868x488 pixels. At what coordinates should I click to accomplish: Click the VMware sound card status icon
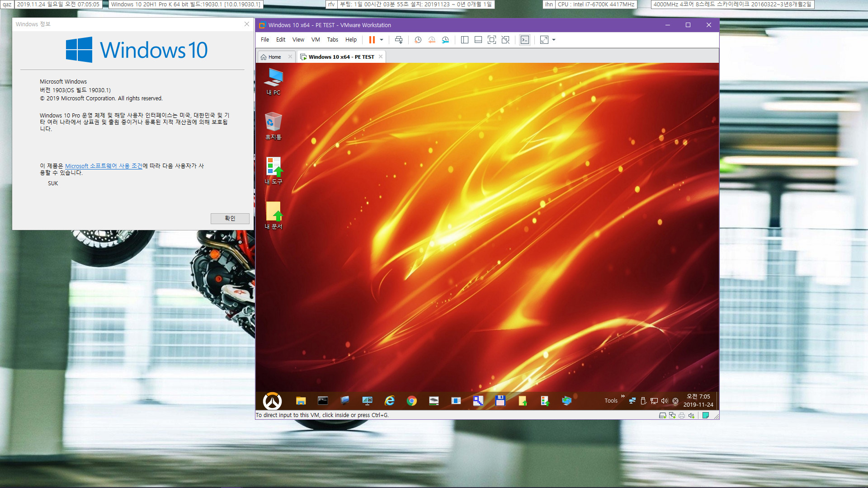(x=691, y=415)
